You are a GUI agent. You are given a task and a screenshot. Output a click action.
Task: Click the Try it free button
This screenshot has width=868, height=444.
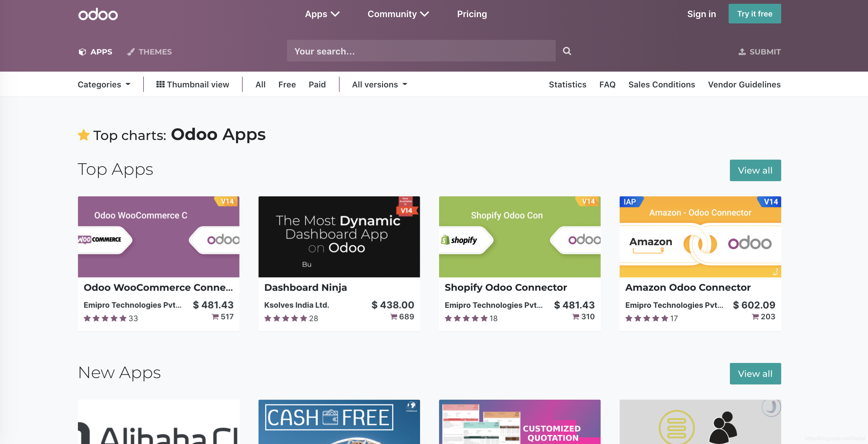coord(755,14)
